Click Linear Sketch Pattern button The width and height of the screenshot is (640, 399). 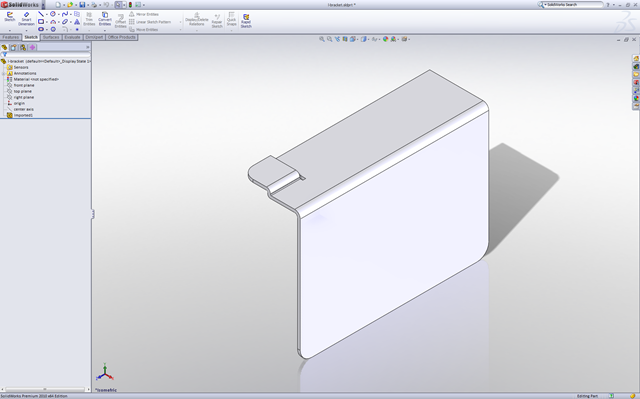coord(150,22)
